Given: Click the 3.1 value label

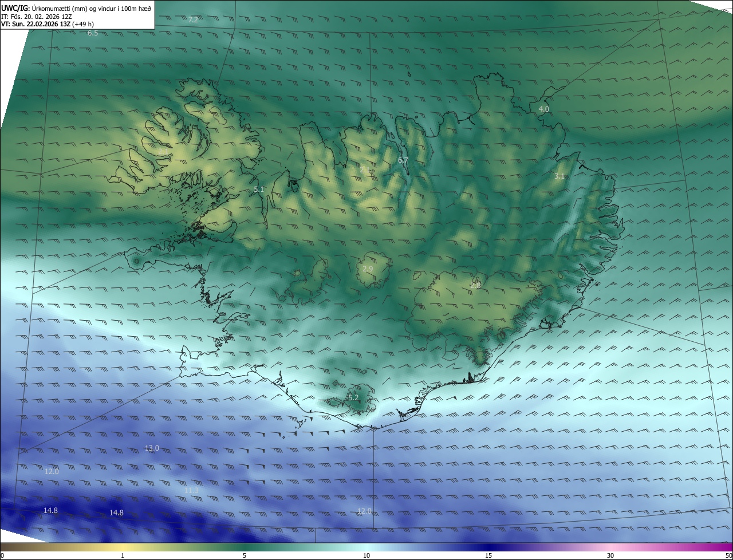Looking at the screenshot, I should (x=559, y=176).
